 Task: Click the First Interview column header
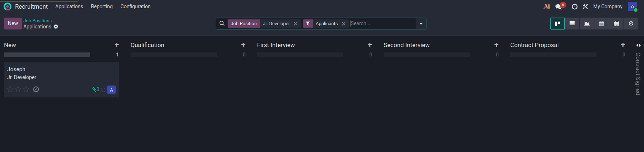(x=276, y=45)
